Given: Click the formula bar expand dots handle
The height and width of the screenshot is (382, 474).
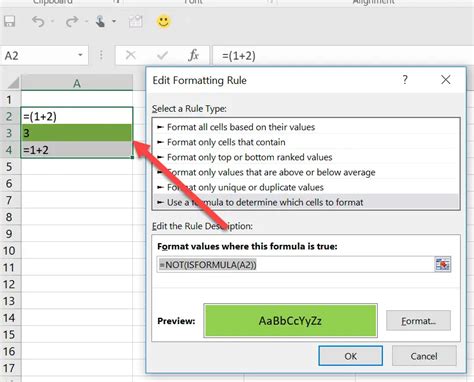Looking at the screenshot, I should tap(101, 55).
